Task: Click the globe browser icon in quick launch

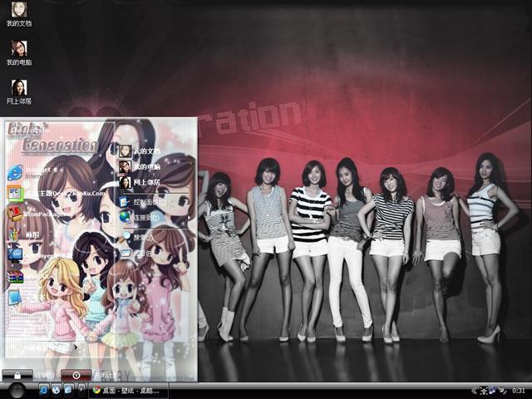Action: tap(56, 390)
